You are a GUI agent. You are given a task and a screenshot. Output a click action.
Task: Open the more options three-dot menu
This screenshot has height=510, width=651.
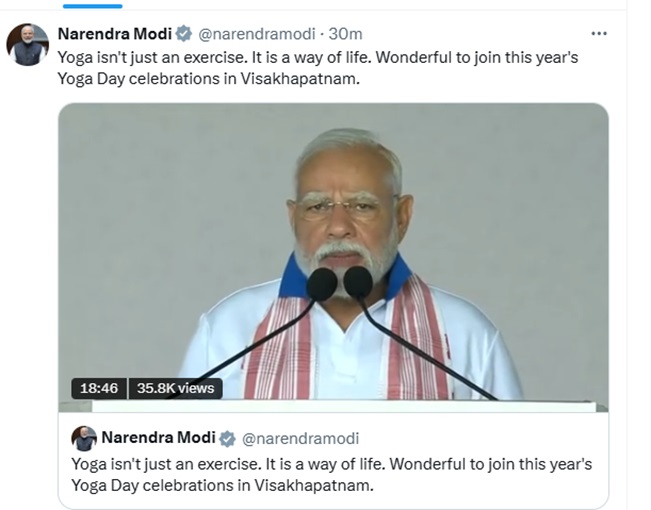(599, 33)
